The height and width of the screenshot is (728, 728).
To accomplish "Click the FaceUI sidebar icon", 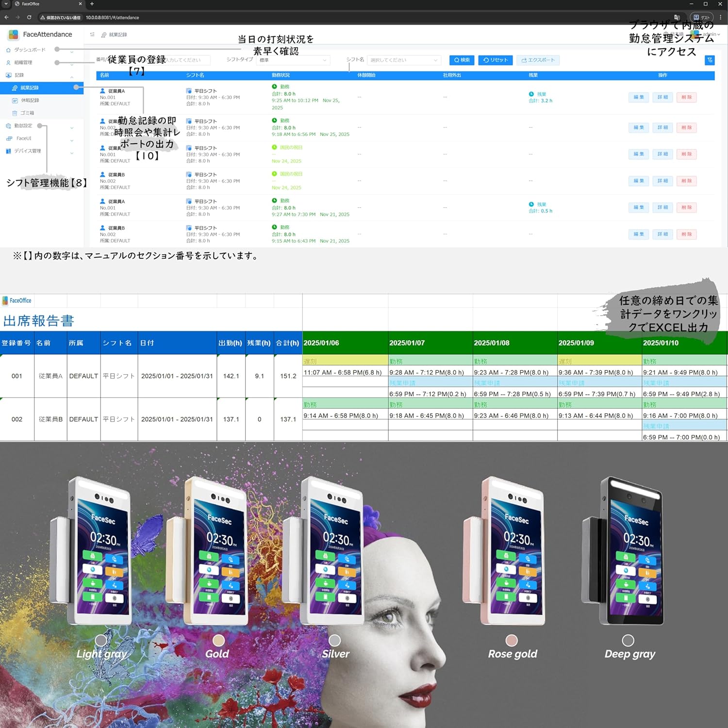I will [10, 139].
